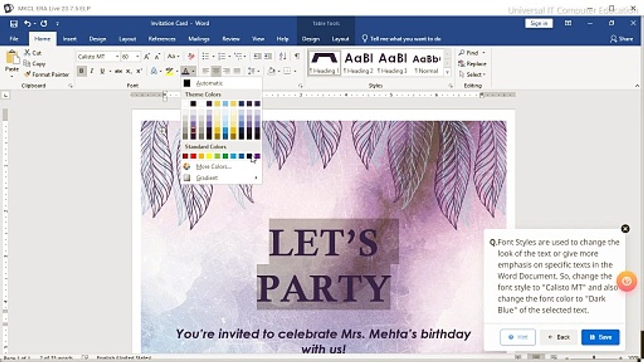Image resolution: width=644 pixels, height=362 pixels.
Task: Apply the Heading 1 style
Action: tap(325, 63)
